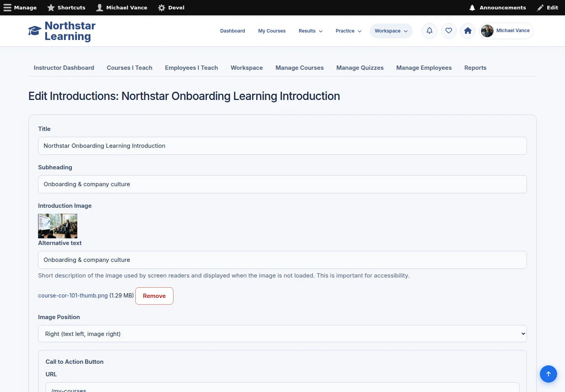The width and height of the screenshot is (565, 392).
Task: Open the Workspace dropdown in header
Action: pos(391,31)
